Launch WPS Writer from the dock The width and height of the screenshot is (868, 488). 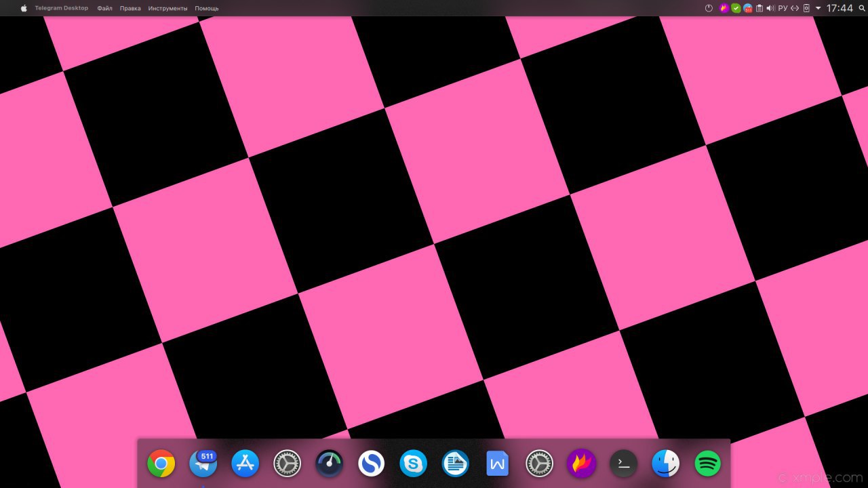pyautogui.click(x=498, y=464)
